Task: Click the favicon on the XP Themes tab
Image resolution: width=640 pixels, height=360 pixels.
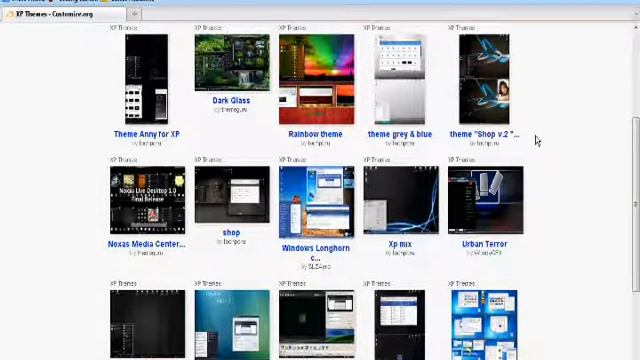Action: click(x=10, y=14)
